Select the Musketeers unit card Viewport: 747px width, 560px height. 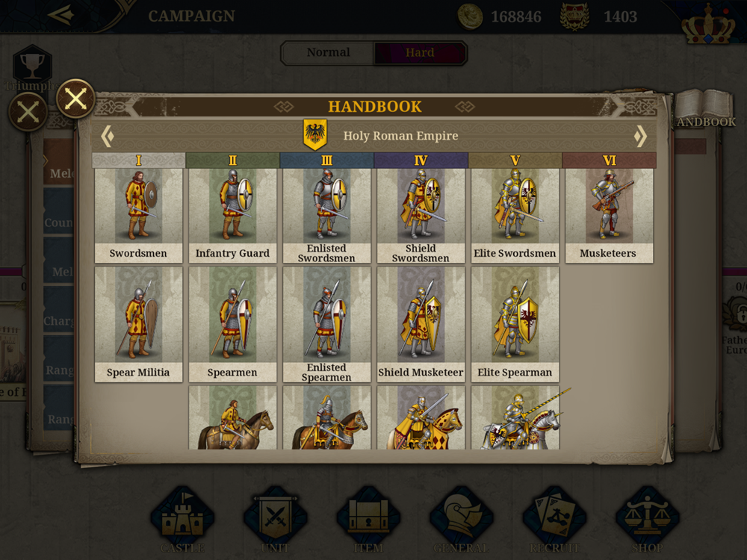coord(609,215)
